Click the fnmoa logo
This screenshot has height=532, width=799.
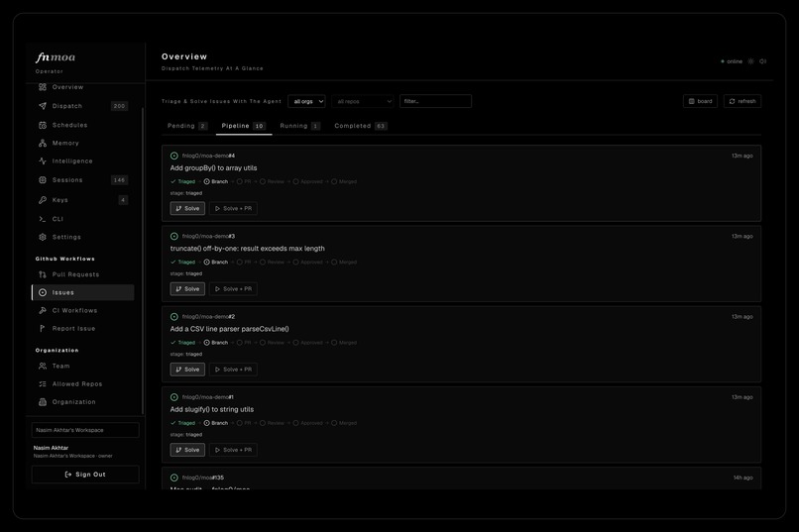pos(56,57)
